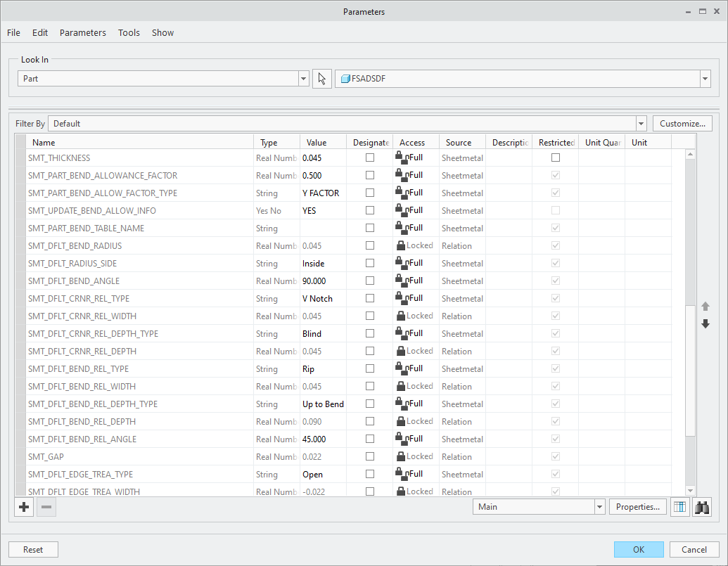
Task: Open the Parameters menu
Action: click(x=82, y=32)
